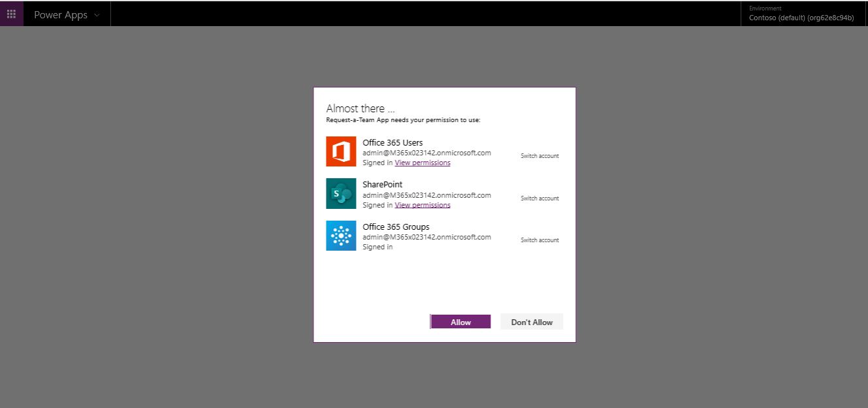Click the Office 365 Users icon
868x408 pixels.
341,151
